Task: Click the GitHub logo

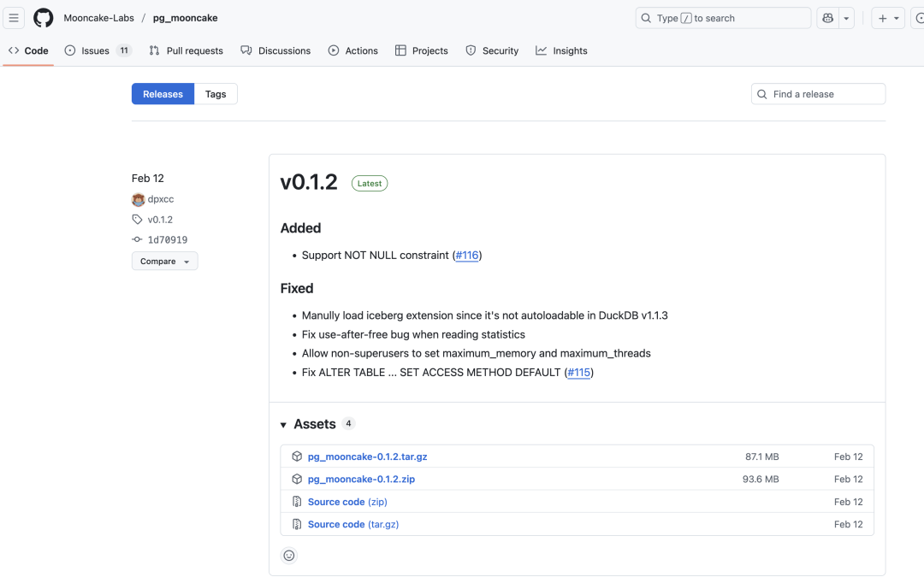Action: [x=43, y=18]
